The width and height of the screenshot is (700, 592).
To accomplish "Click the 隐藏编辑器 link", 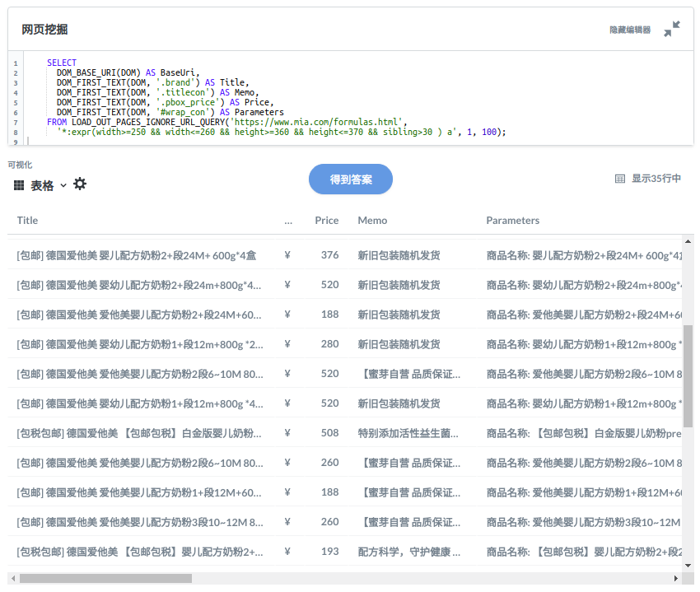I will tap(630, 30).
